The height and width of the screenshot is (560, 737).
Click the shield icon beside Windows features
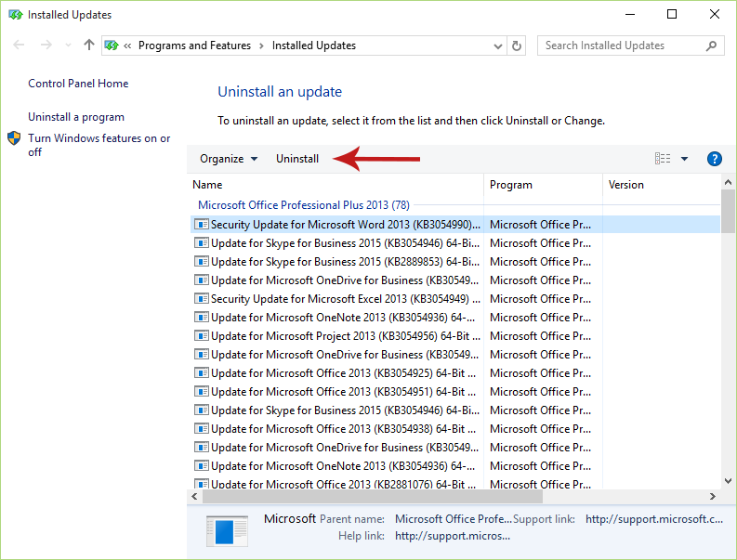pos(14,138)
